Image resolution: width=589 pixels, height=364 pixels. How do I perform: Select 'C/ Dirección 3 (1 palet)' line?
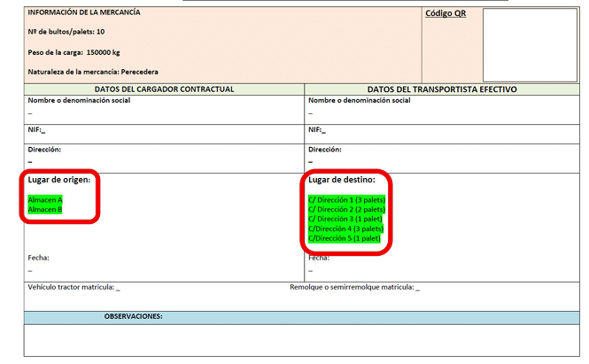pyautogui.click(x=345, y=219)
